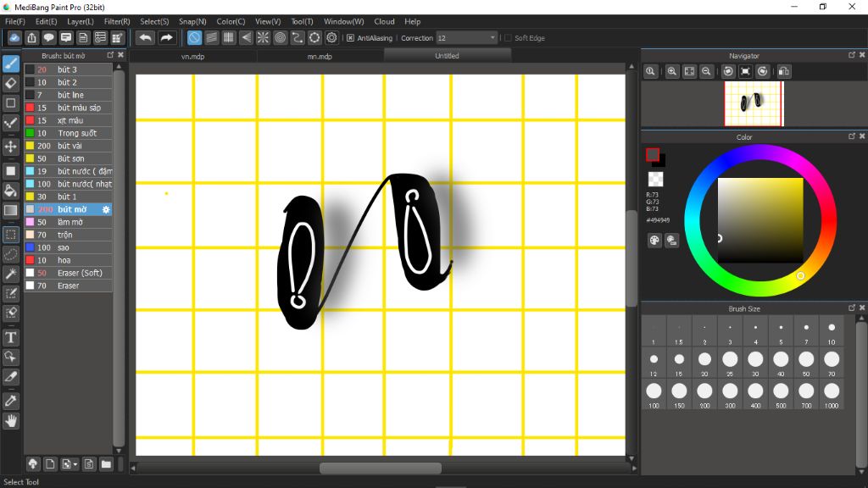Select the Move tool with four arrows
Screen dimensions: 868x488
tap(10, 147)
